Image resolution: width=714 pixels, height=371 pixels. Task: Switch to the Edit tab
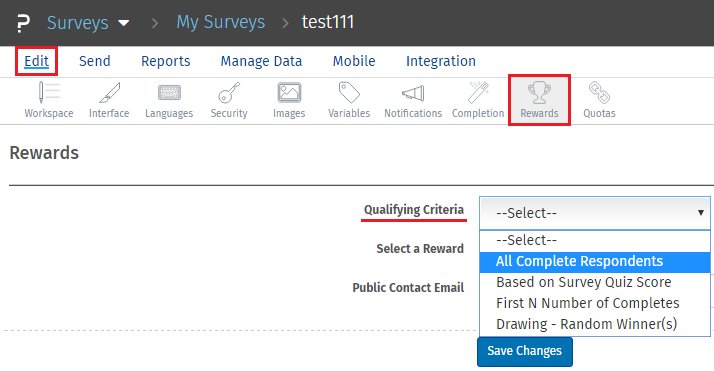pyautogui.click(x=36, y=61)
